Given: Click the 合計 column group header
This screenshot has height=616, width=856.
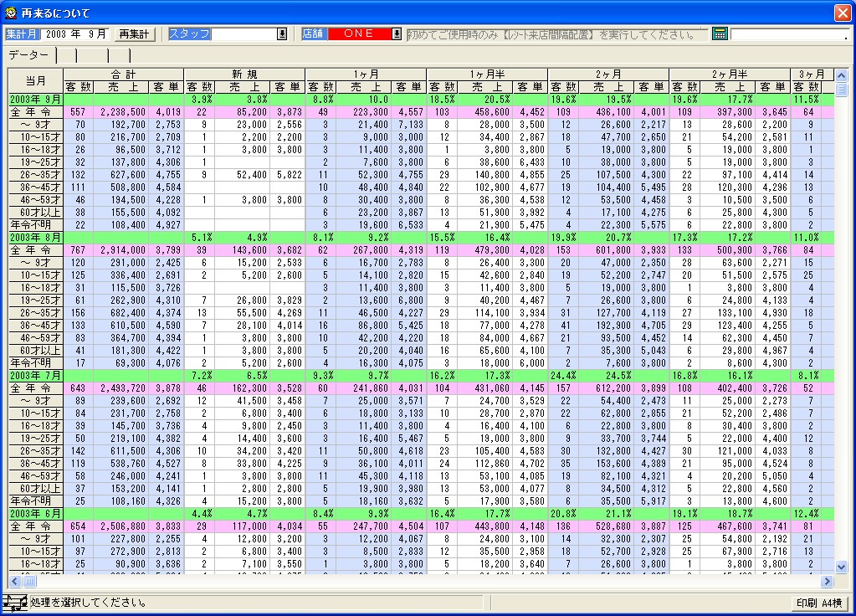Looking at the screenshot, I should (123, 74).
